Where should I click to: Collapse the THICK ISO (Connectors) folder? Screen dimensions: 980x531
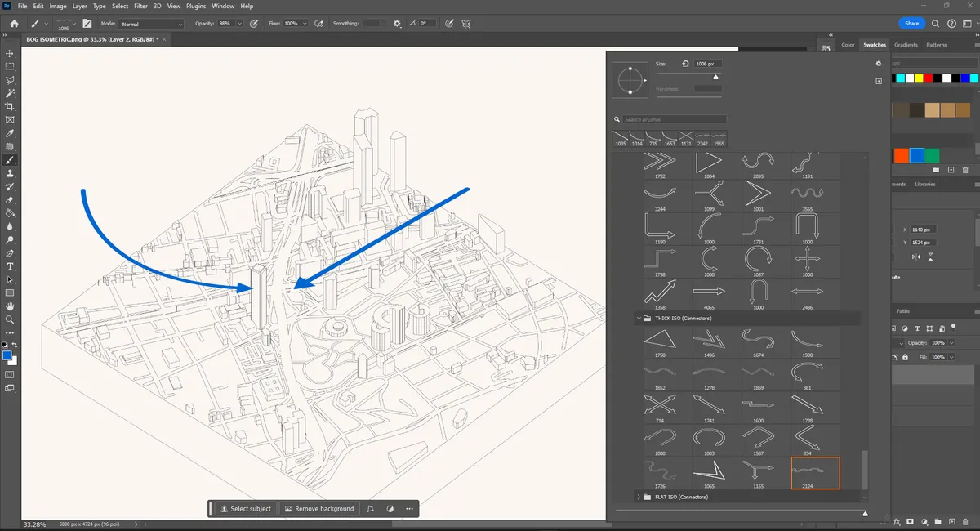(x=637, y=318)
